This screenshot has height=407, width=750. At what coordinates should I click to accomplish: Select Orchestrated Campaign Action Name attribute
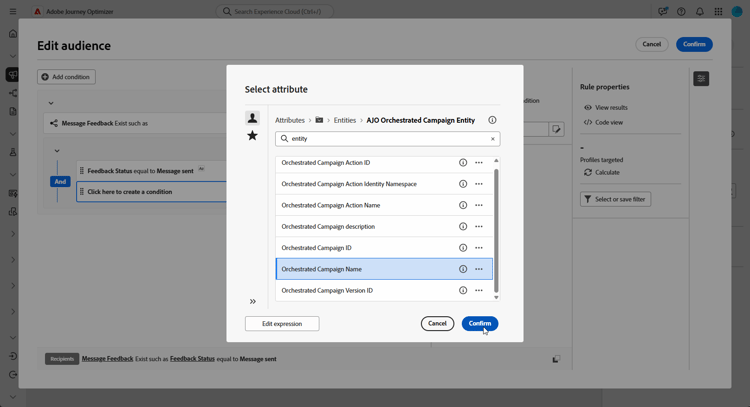coord(384,205)
